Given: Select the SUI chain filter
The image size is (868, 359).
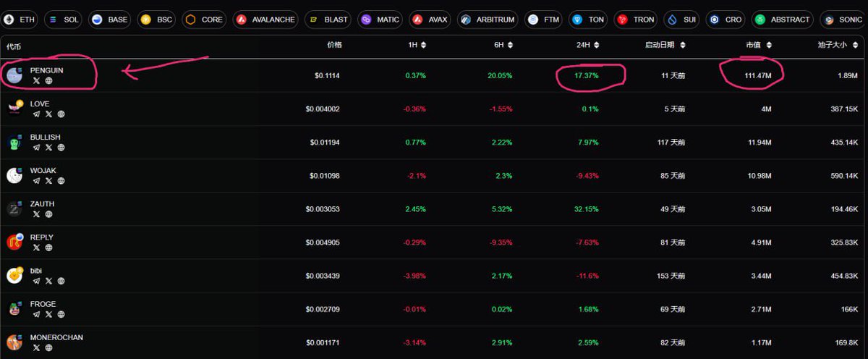Looking at the screenshot, I should pos(681,20).
